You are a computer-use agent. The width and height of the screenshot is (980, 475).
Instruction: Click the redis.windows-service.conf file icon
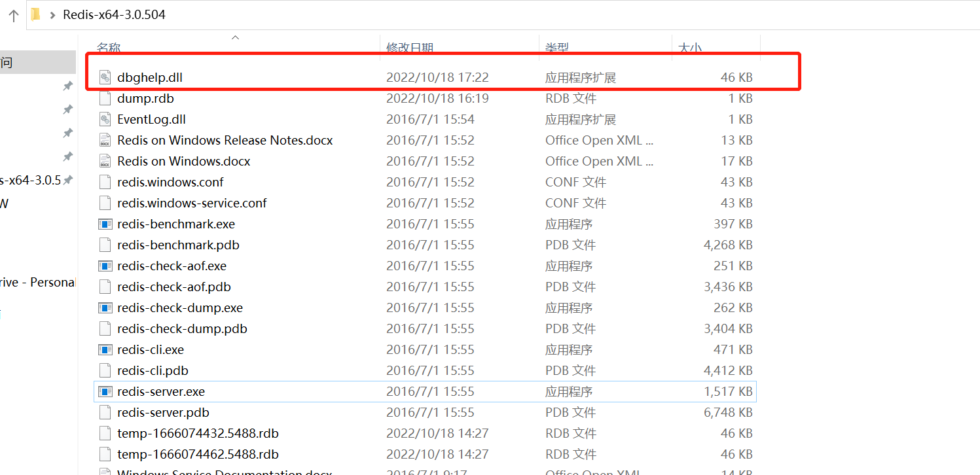[x=105, y=203]
